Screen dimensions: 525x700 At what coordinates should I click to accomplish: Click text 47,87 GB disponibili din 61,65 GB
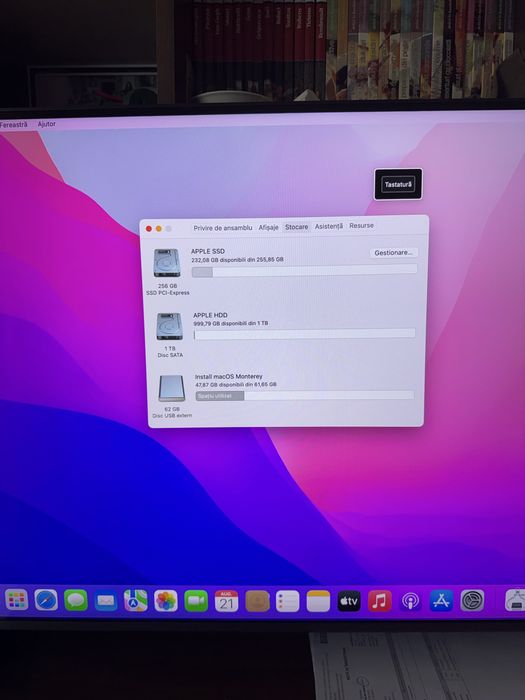[236, 384]
